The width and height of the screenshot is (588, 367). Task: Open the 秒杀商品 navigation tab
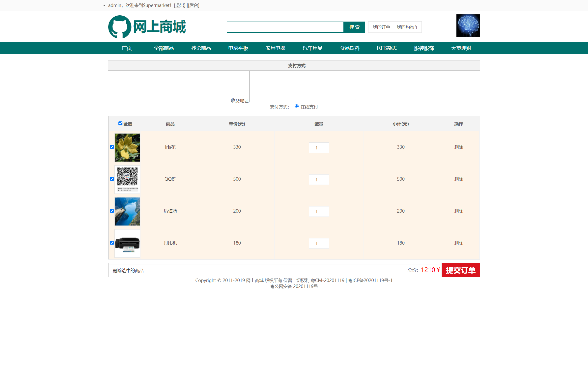[201, 48]
